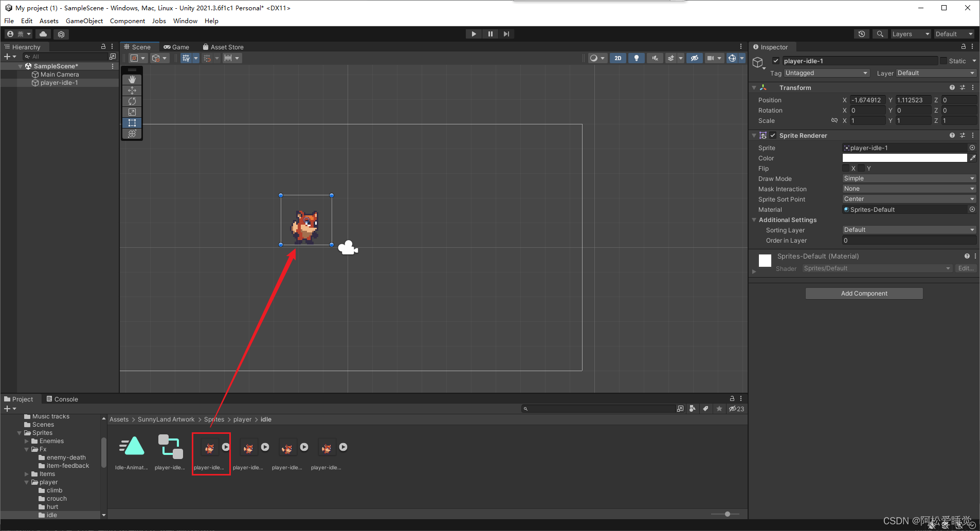Viewport: 980px width, 531px height.
Task: Switch to the Asset Store tab
Action: 223,47
